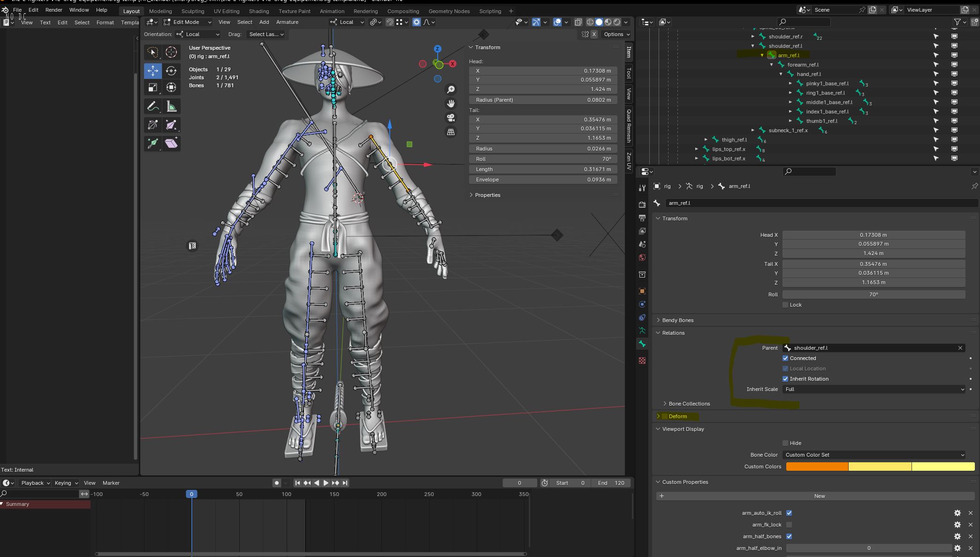Click the viewport zoom magnifier icon
The width and height of the screenshot is (980, 557).
pos(451,90)
